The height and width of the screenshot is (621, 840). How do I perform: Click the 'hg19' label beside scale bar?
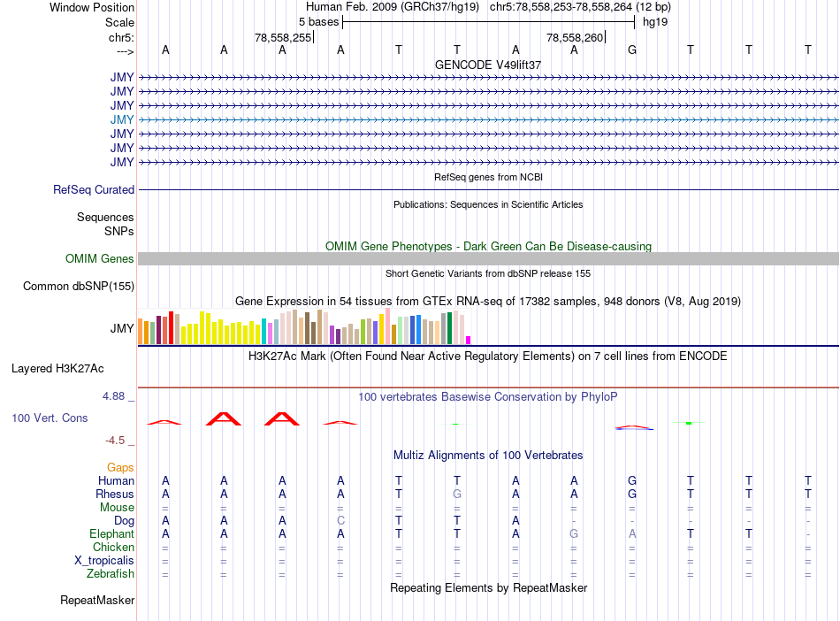(655, 22)
